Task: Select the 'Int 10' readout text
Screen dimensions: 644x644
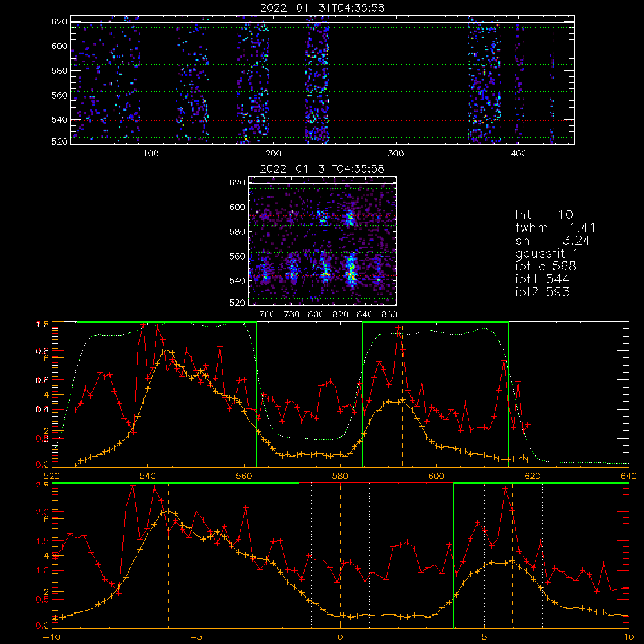Action: [544, 214]
